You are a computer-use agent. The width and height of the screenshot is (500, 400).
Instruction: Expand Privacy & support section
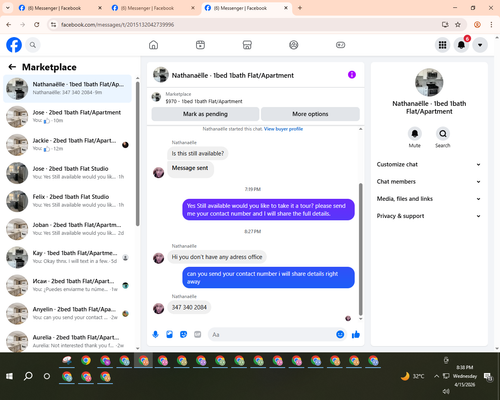tap(429, 216)
